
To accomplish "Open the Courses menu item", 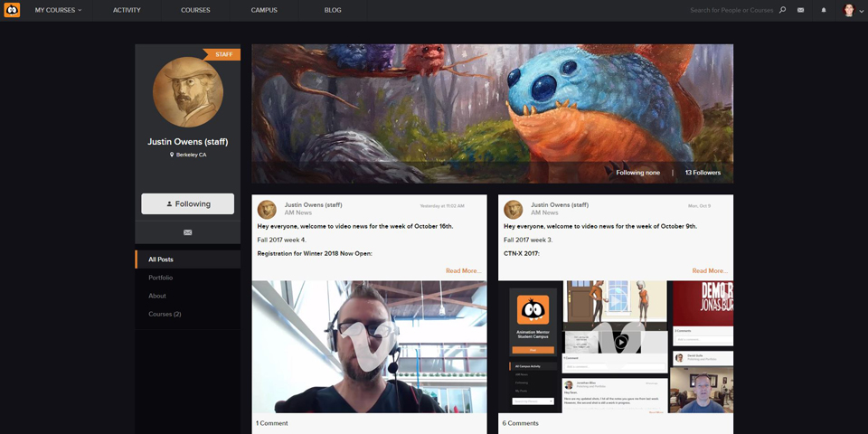I will [x=195, y=10].
